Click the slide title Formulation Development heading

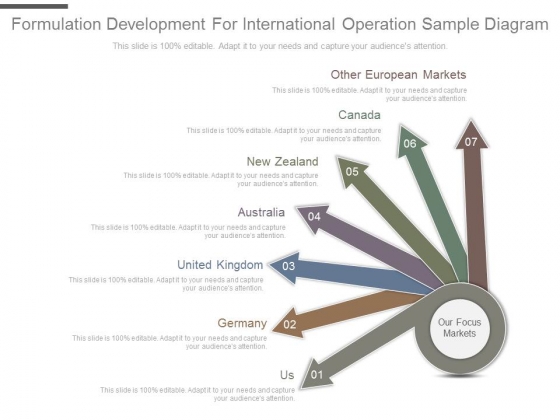click(280, 24)
